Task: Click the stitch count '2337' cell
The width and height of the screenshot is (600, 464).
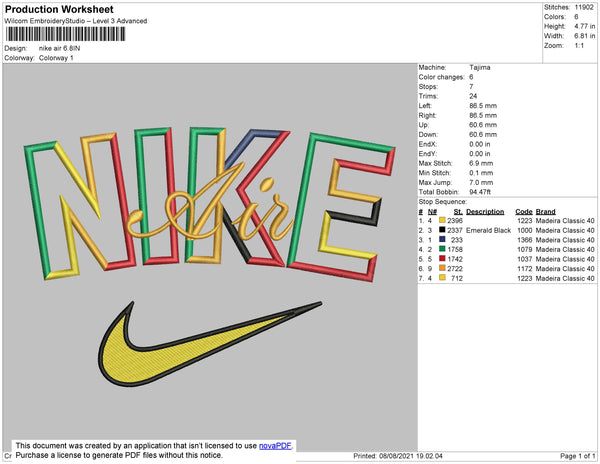Action: (455, 230)
